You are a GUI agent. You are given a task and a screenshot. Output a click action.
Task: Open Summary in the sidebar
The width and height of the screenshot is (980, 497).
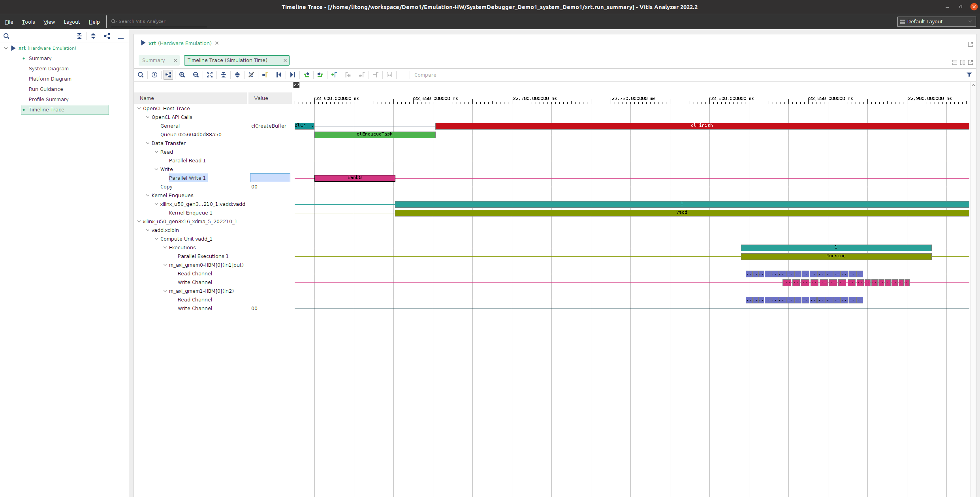[x=40, y=58]
